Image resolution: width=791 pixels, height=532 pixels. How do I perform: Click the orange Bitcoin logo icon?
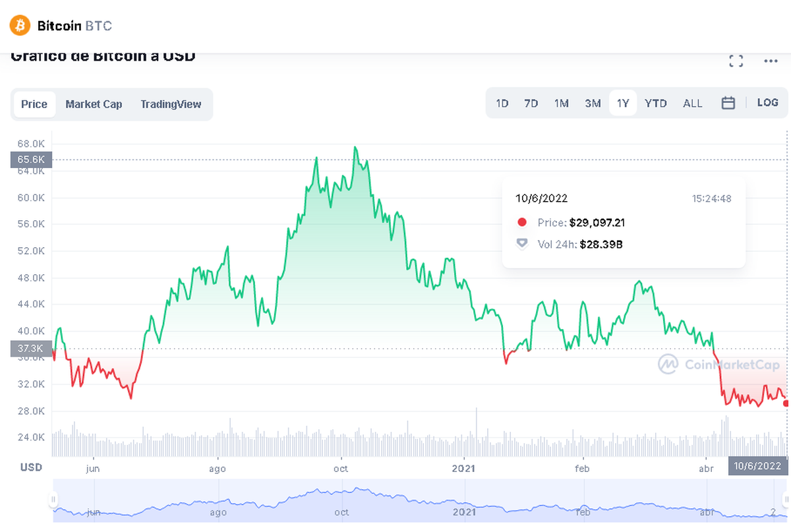click(20, 26)
